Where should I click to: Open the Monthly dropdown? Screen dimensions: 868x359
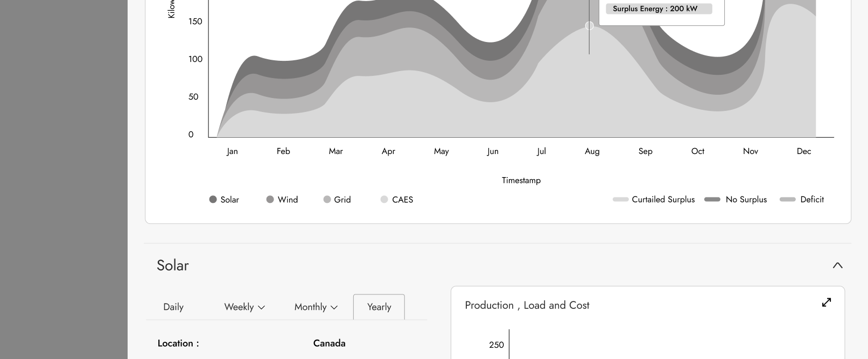pos(316,307)
